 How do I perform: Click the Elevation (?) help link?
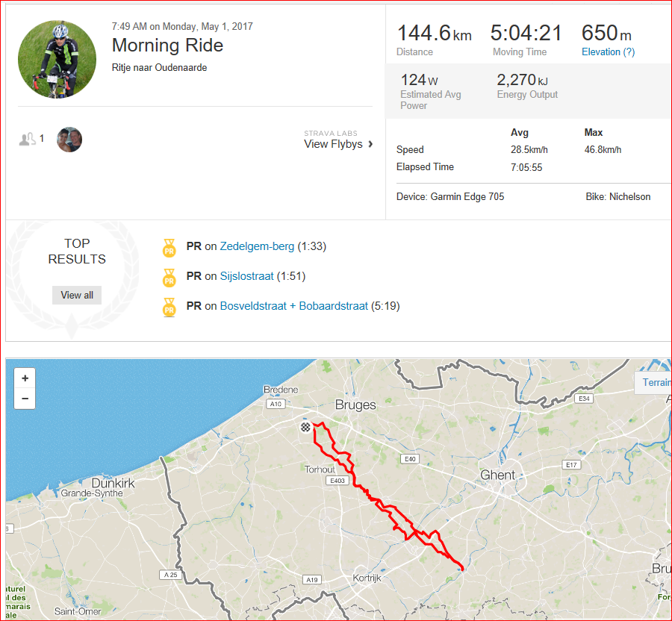pos(608,52)
